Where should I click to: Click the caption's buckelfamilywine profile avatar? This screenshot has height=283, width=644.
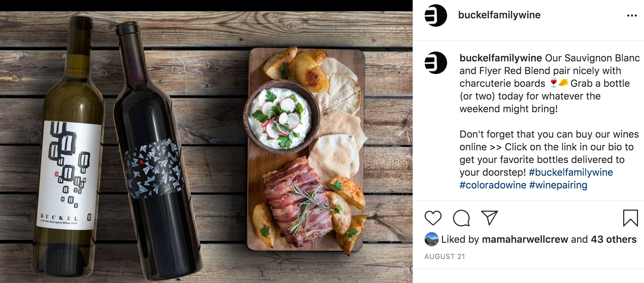[436, 63]
